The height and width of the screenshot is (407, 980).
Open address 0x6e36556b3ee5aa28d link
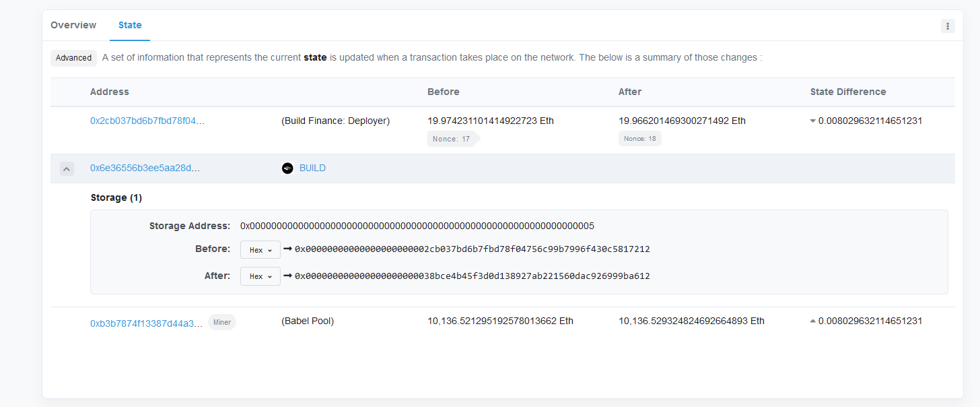coord(145,168)
